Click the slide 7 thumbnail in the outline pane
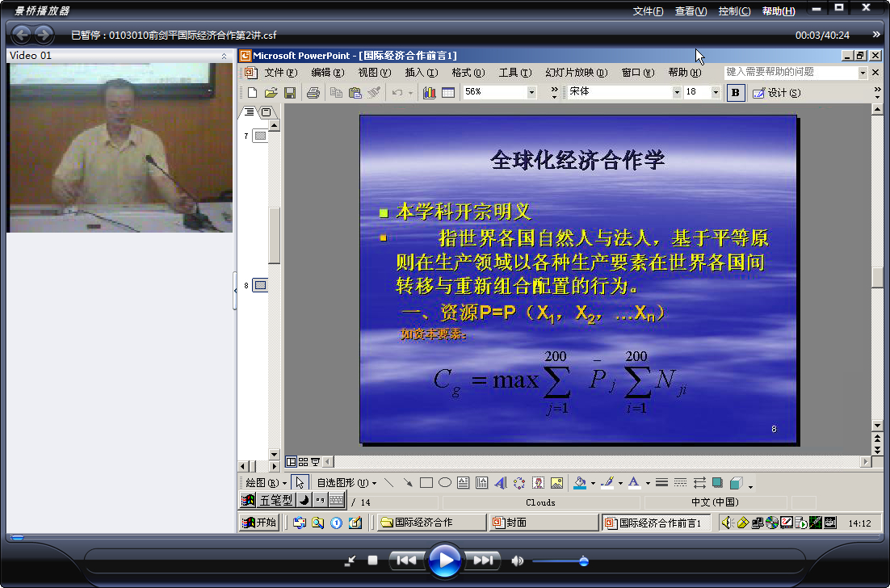This screenshot has width=890, height=588. pos(259,136)
